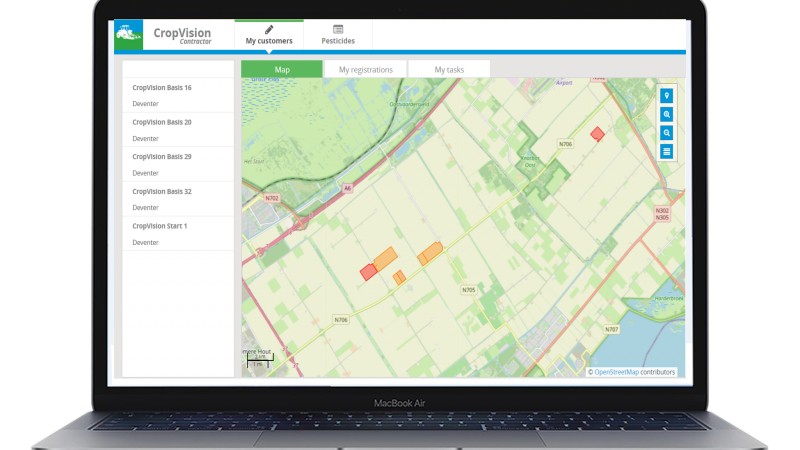
Task: Click Deventer under CropVision Start 1
Action: (145, 242)
